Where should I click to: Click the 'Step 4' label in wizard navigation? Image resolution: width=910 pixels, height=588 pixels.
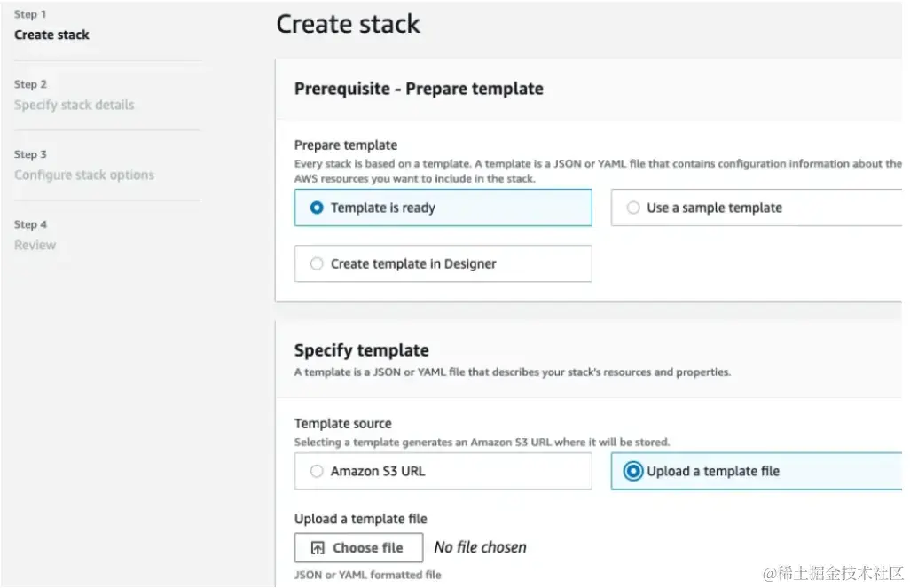click(x=30, y=224)
